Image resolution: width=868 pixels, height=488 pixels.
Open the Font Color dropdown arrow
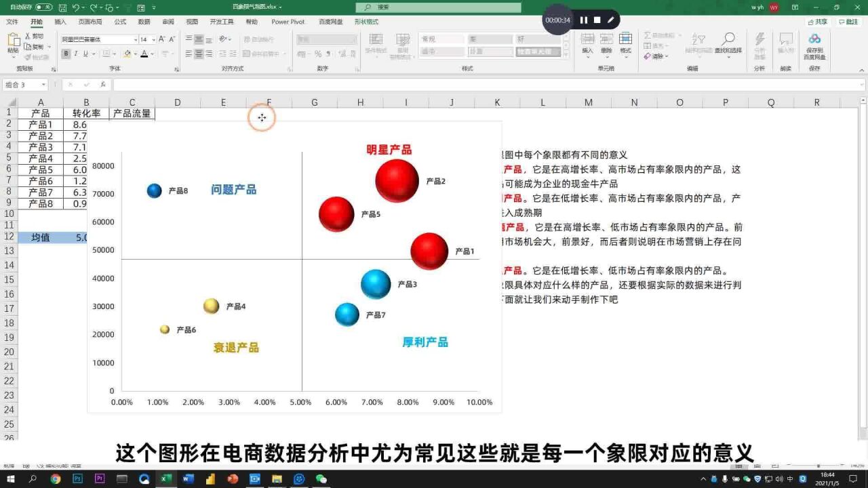pyautogui.click(x=152, y=54)
